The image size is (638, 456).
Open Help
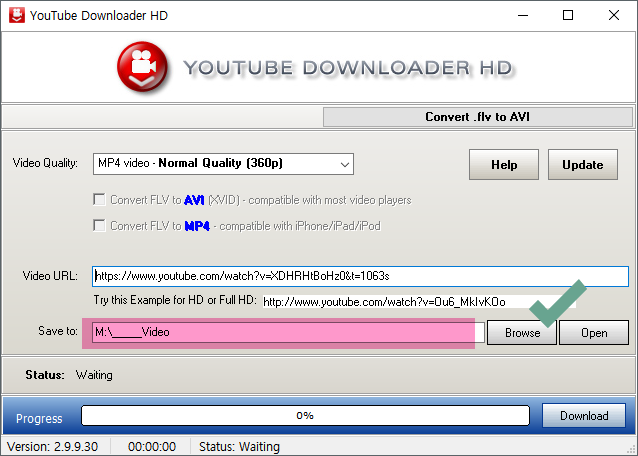(504, 165)
